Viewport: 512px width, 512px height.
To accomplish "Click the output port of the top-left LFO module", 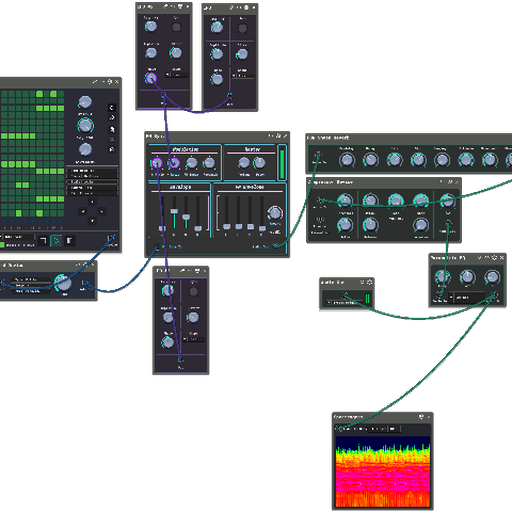I will tap(163, 96).
